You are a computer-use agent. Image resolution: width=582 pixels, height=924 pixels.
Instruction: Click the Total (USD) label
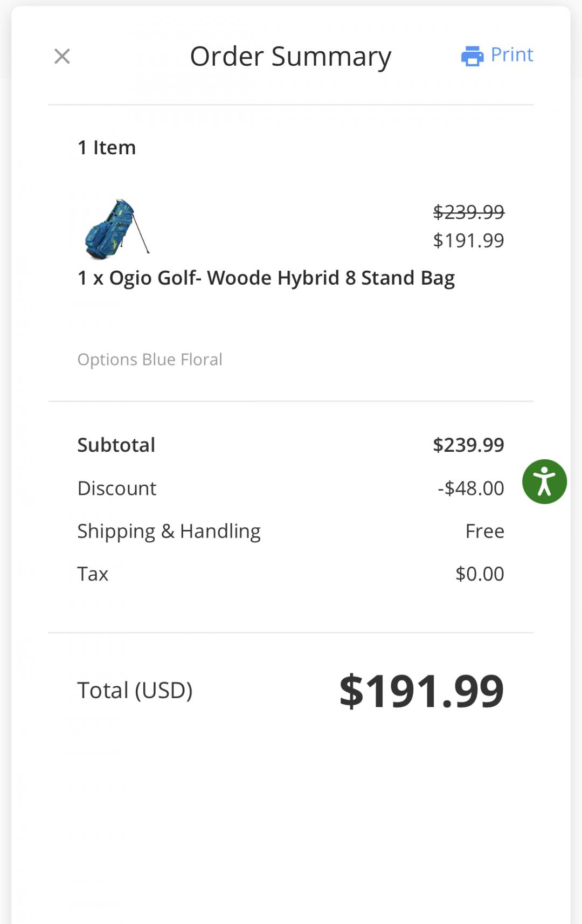[x=135, y=690]
